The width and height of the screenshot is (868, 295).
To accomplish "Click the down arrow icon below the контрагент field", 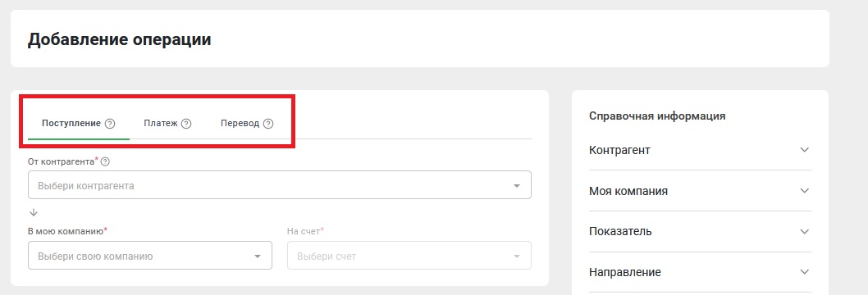I will point(33,212).
